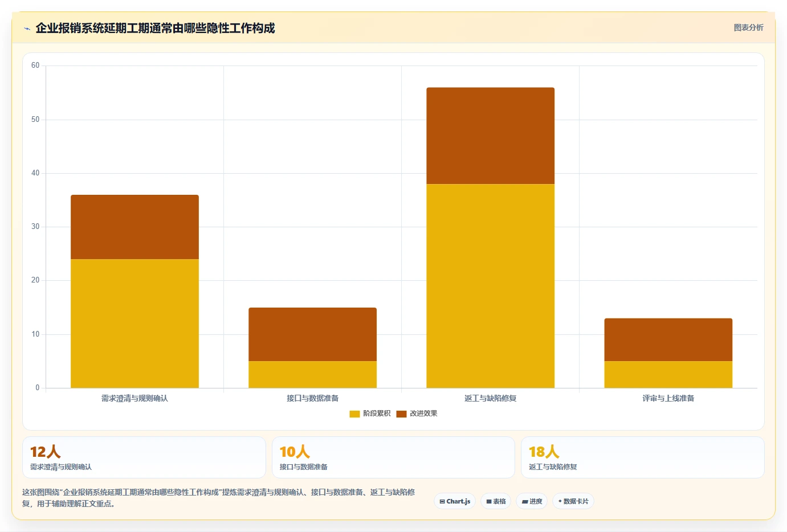
Task: Click the yellow bar segment for 返工与缺陷修复
Action: click(490, 286)
